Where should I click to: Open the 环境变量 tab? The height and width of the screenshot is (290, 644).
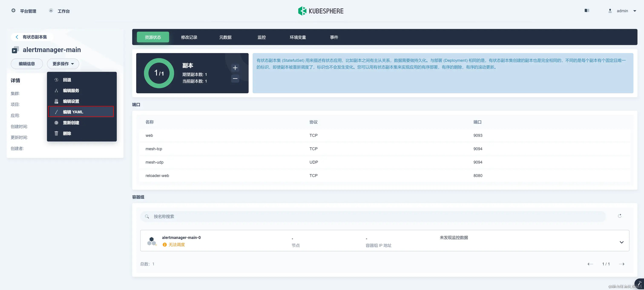(x=298, y=37)
